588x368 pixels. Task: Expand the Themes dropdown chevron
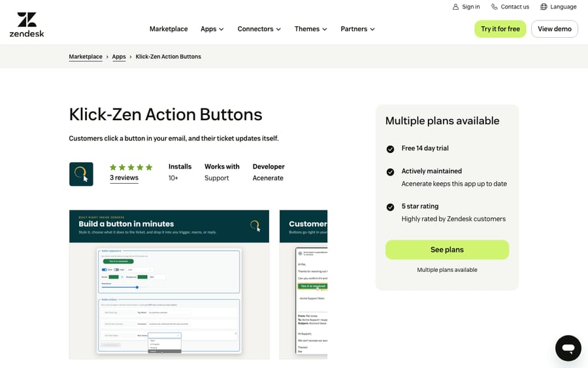coord(324,29)
